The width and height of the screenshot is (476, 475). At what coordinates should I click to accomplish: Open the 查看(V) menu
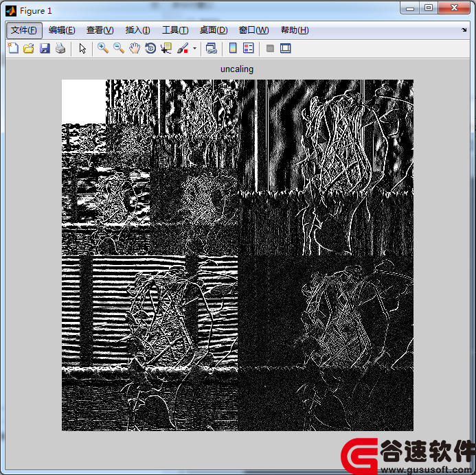100,30
